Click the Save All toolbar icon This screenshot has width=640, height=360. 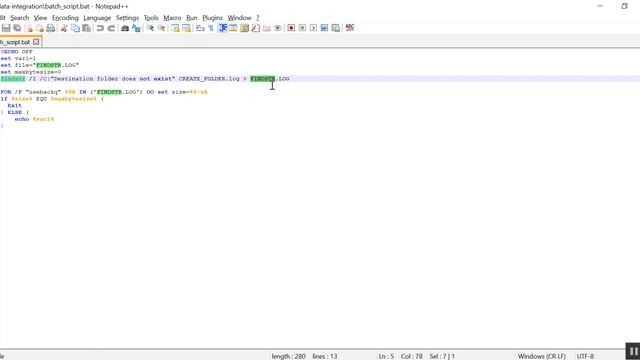[x=17, y=28]
